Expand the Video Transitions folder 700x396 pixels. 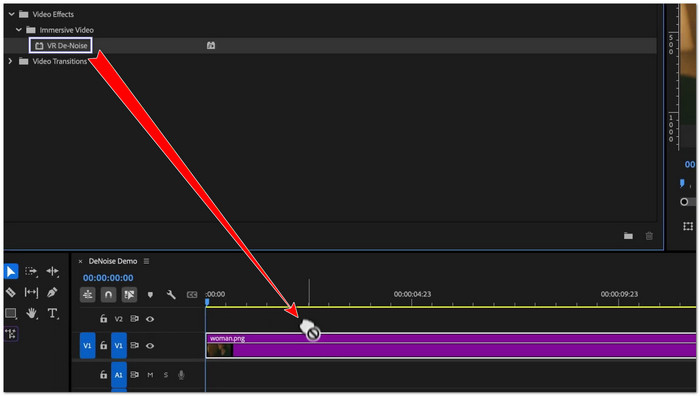[11, 61]
